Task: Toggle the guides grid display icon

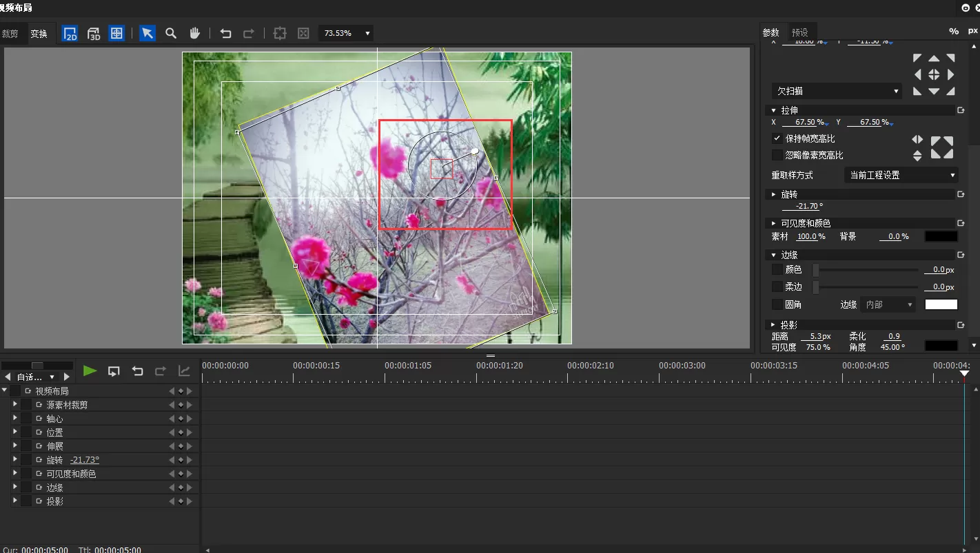Action: pyautogui.click(x=117, y=33)
